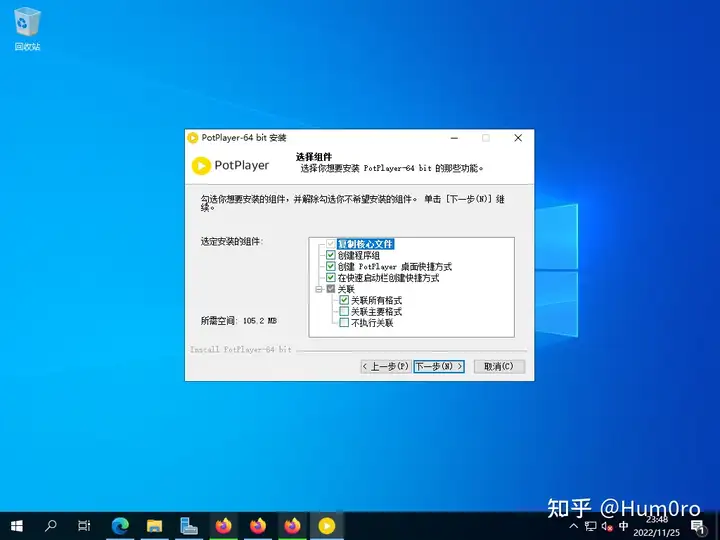Cancel setup with 取消(C) button
The image size is (720, 540).
[x=499, y=366]
